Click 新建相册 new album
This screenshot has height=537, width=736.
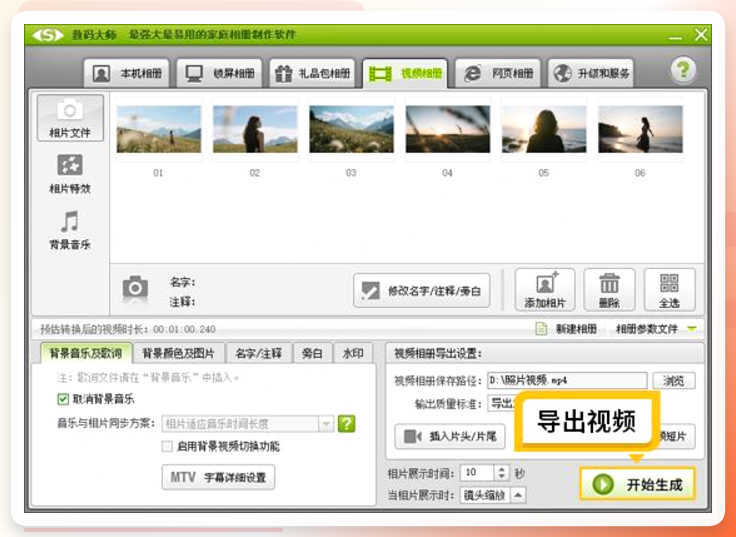(x=567, y=329)
